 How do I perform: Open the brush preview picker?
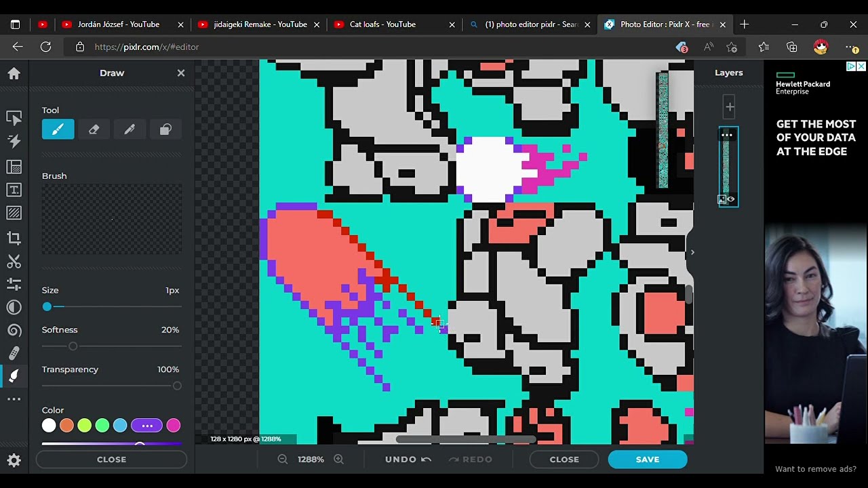point(112,220)
